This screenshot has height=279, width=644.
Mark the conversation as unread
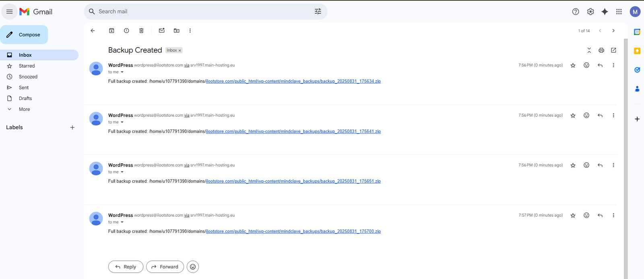[162, 31]
